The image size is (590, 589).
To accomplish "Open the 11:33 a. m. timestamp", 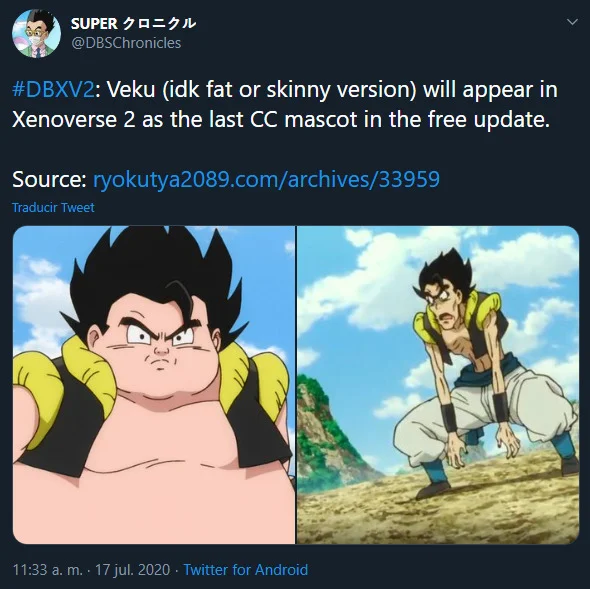I will (47, 570).
